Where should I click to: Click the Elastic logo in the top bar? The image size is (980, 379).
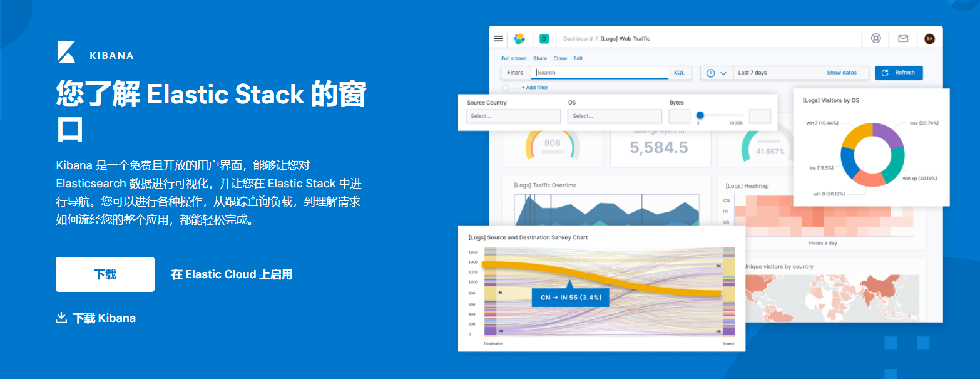point(518,38)
